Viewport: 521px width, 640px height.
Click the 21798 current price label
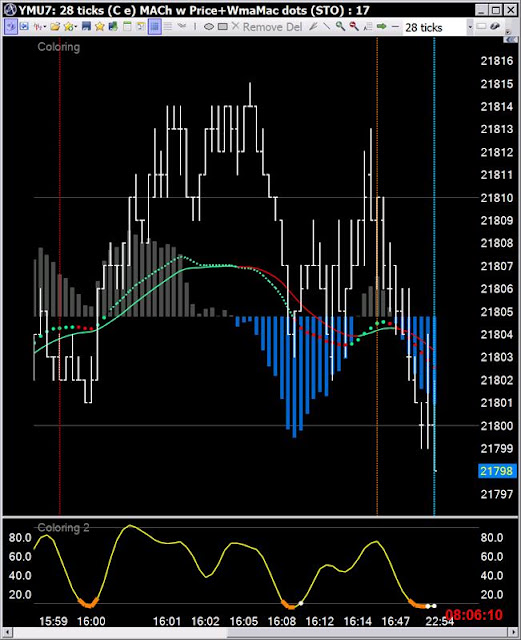(497, 471)
